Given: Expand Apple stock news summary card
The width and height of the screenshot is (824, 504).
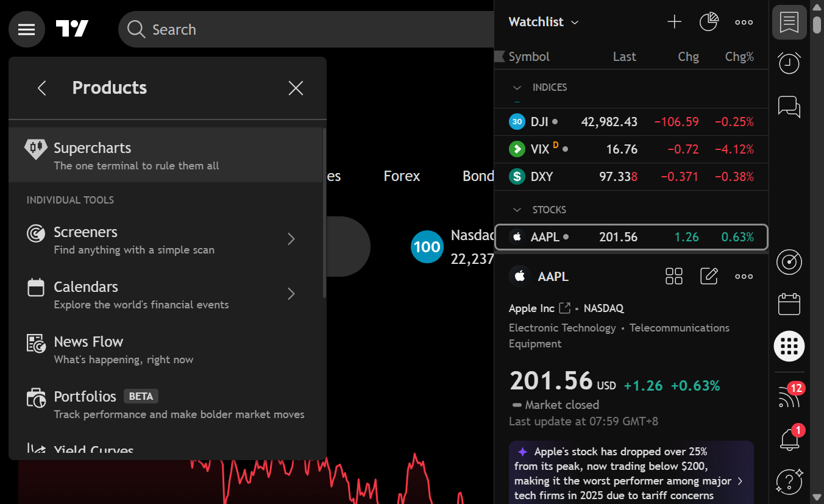Looking at the screenshot, I should pyautogui.click(x=631, y=472).
